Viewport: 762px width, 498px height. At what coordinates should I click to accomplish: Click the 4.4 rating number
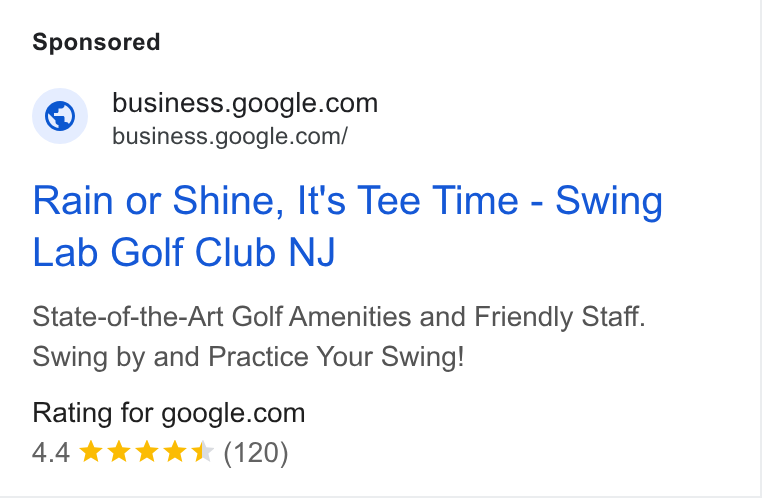pyautogui.click(x=51, y=453)
